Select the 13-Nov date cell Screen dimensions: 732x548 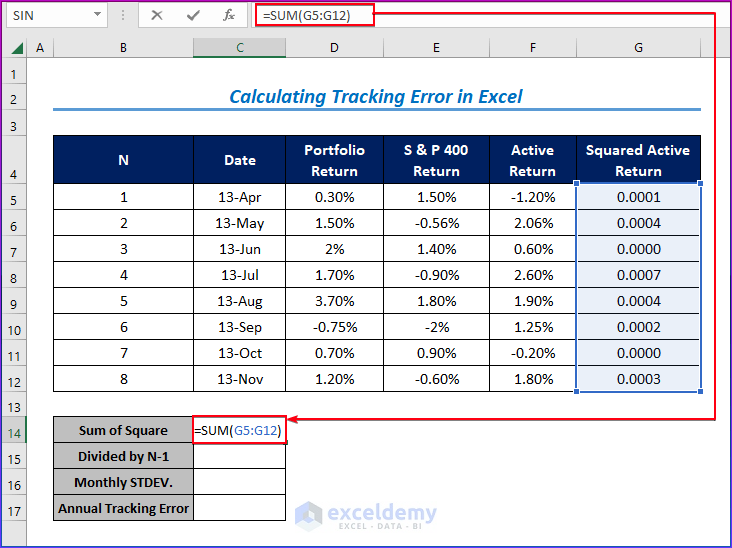point(239,379)
